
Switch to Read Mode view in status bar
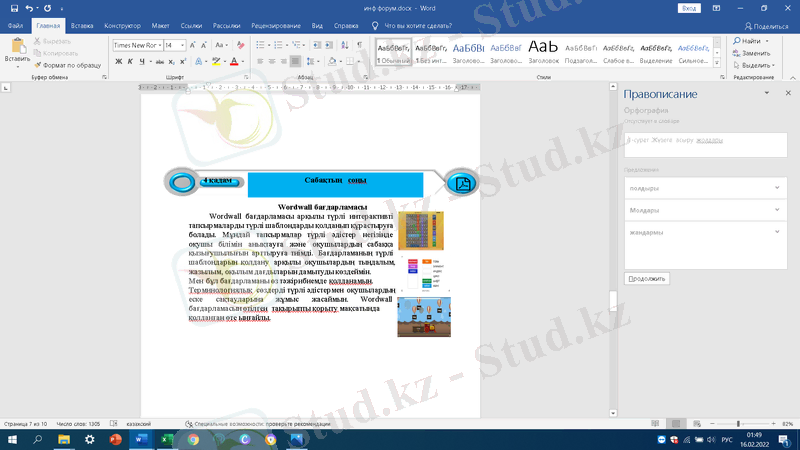click(x=655, y=423)
